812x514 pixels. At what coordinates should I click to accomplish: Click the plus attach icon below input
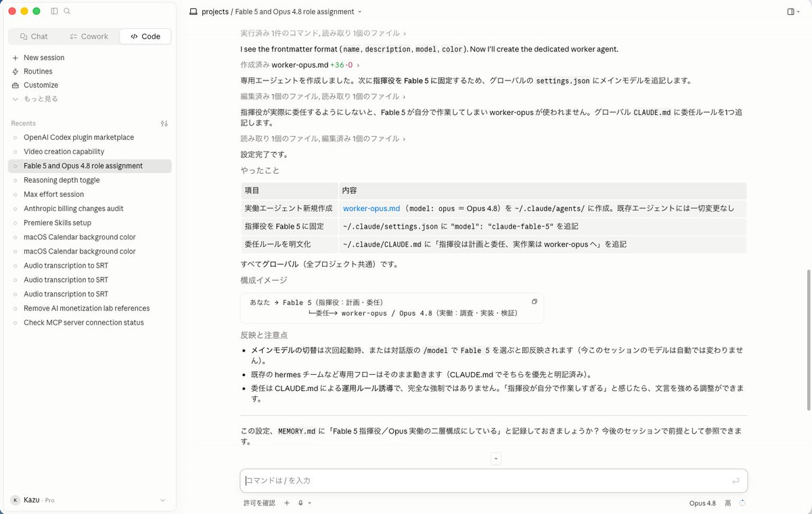tap(287, 503)
